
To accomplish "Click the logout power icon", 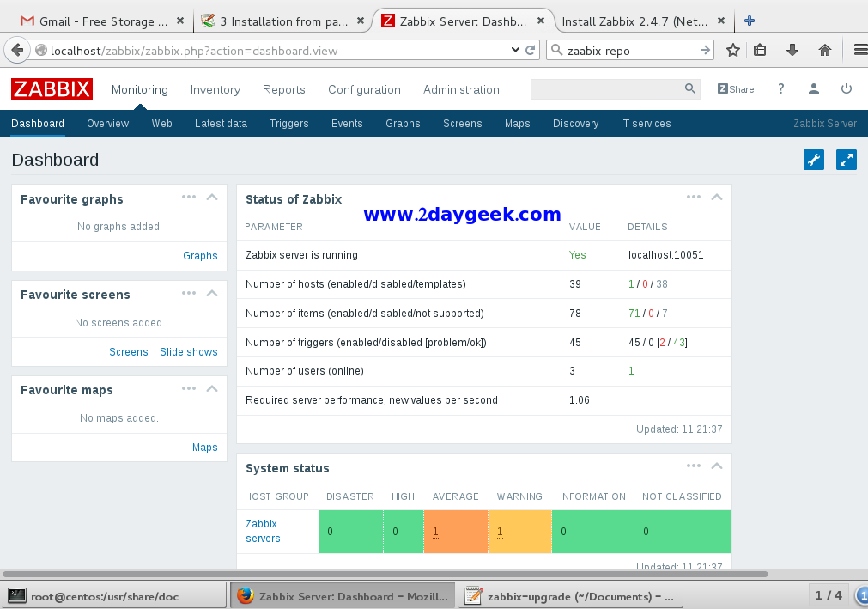I will (x=847, y=88).
